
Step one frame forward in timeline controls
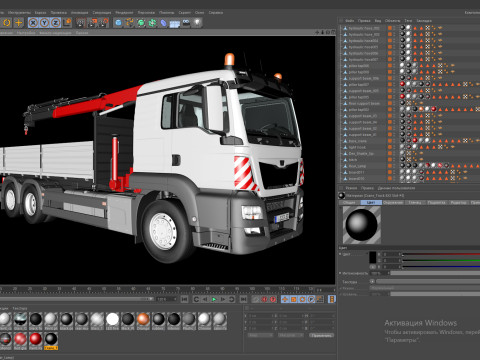pos(223,299)
